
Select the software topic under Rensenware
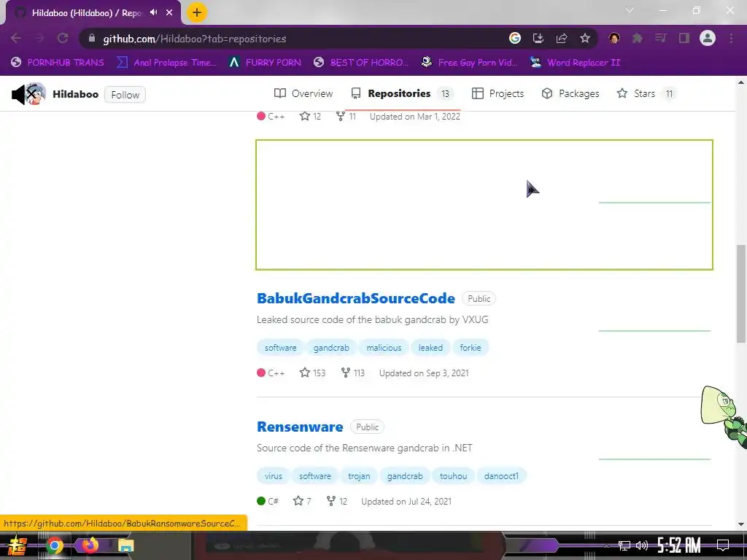point(315,476)
